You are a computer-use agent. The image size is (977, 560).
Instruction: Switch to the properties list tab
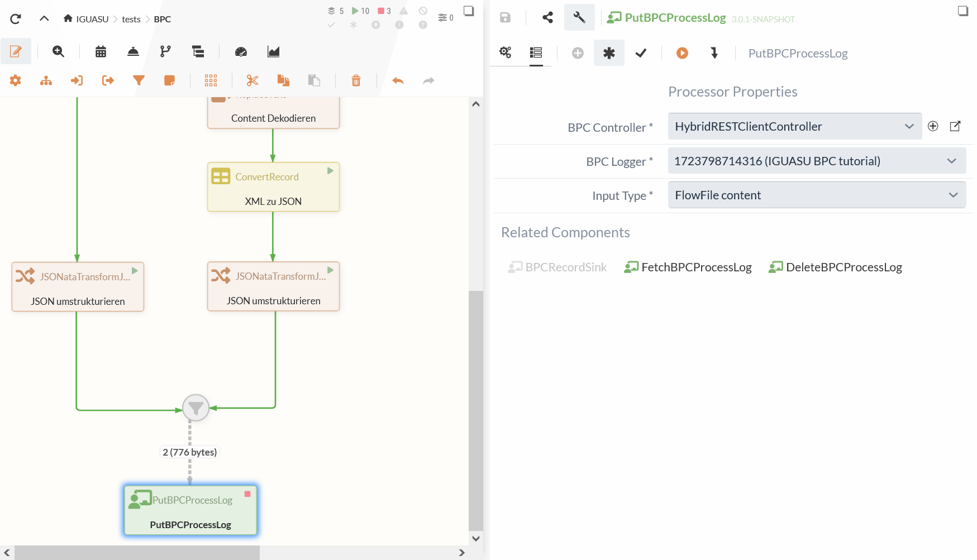point(536,52)
